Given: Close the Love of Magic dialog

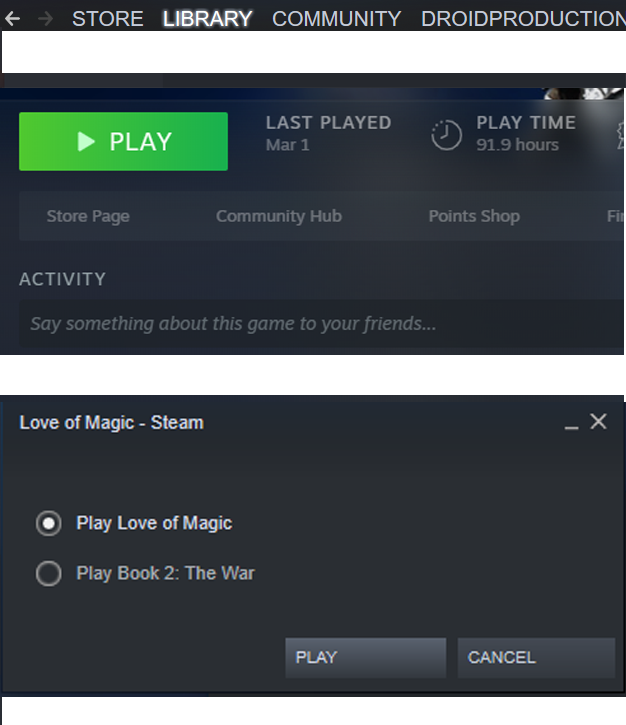Looking at the screenshot, I should [x=598, y=421].
